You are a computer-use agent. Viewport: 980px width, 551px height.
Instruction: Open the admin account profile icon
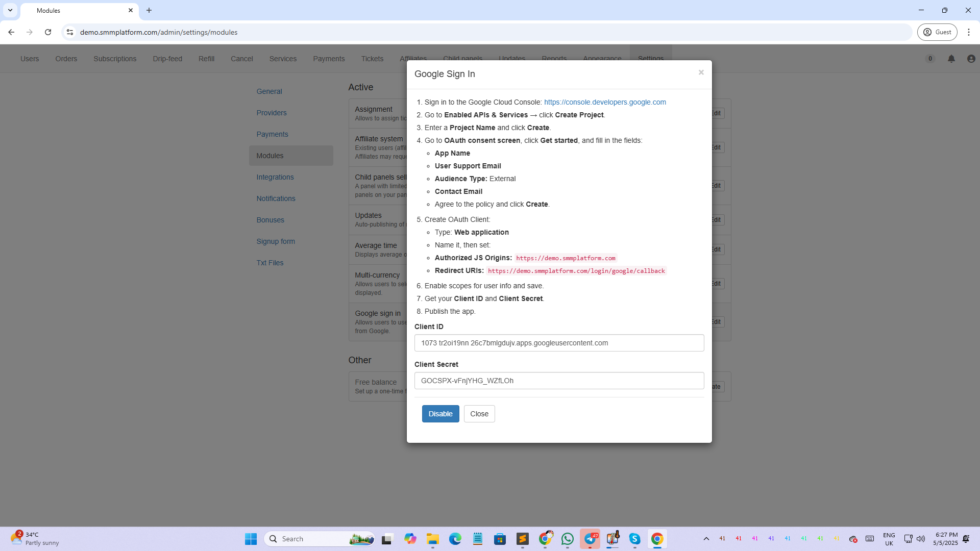pos(971,59)
